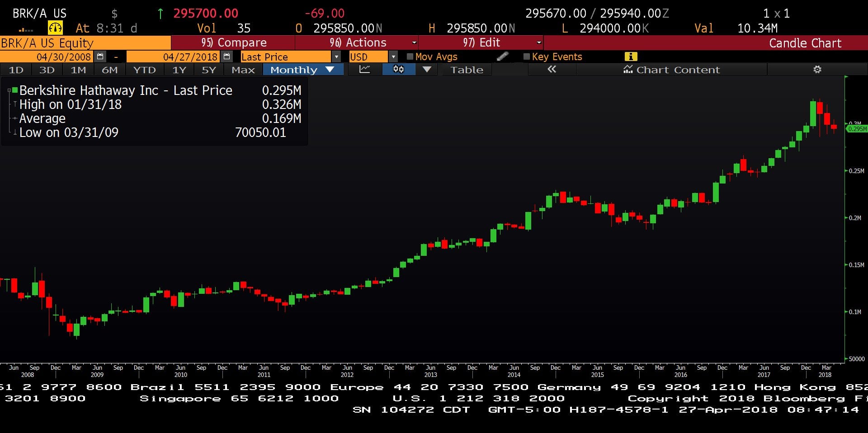The width and height of the screenshot is (868, 433).
Task: Switch to the Table view tab
Action: point(467,70)
